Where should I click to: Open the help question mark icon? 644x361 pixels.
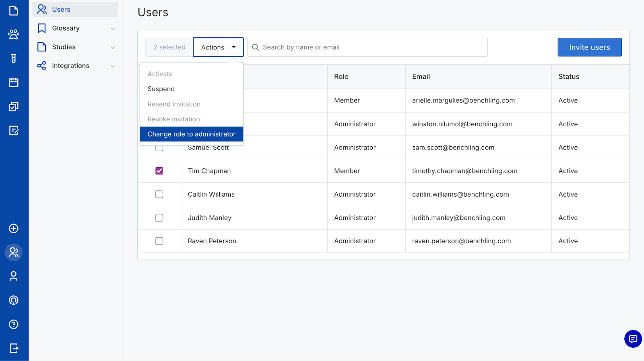tap(14, 324)
